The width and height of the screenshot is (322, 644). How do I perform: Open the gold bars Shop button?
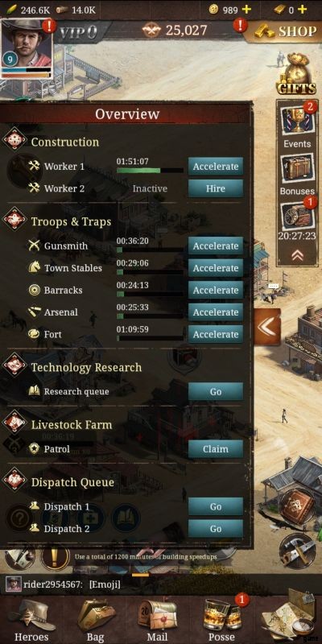point(284,31)
